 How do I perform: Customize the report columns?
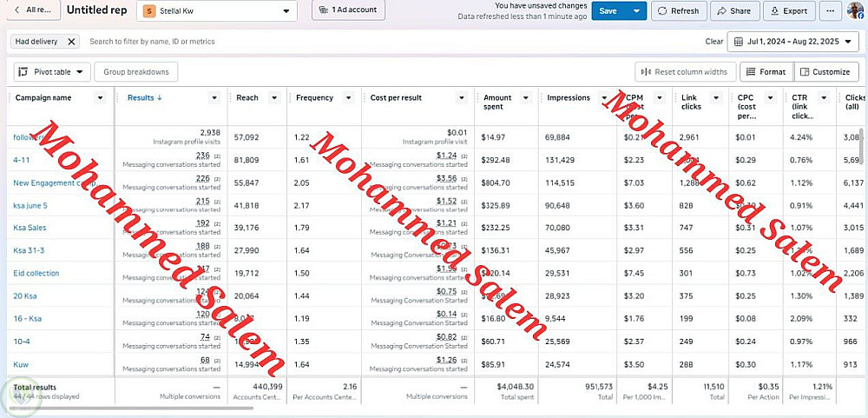click(825, 72)
